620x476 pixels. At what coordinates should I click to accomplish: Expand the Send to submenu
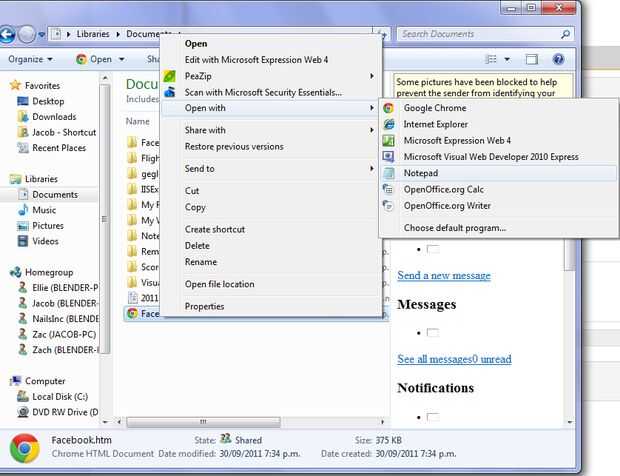coord(372,168)
